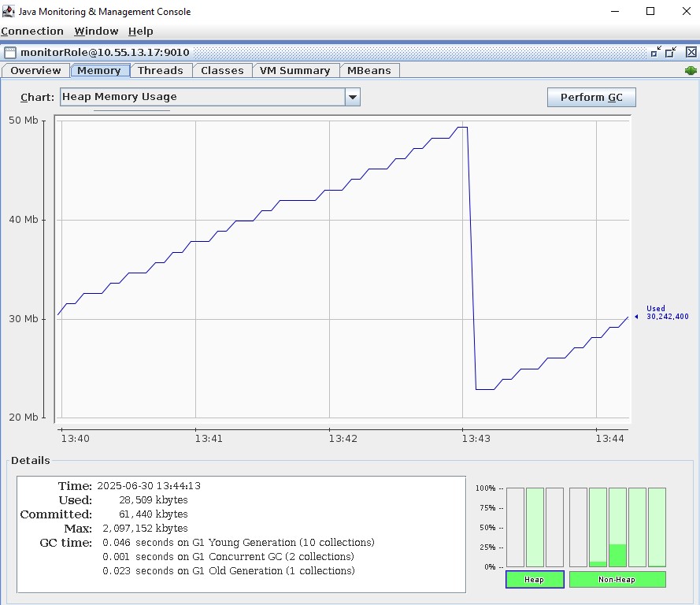This screenshot has width=700, height=605.
Task: Click the green connection status plug icon
Action: pyautogui.click(x=691, y=71)
